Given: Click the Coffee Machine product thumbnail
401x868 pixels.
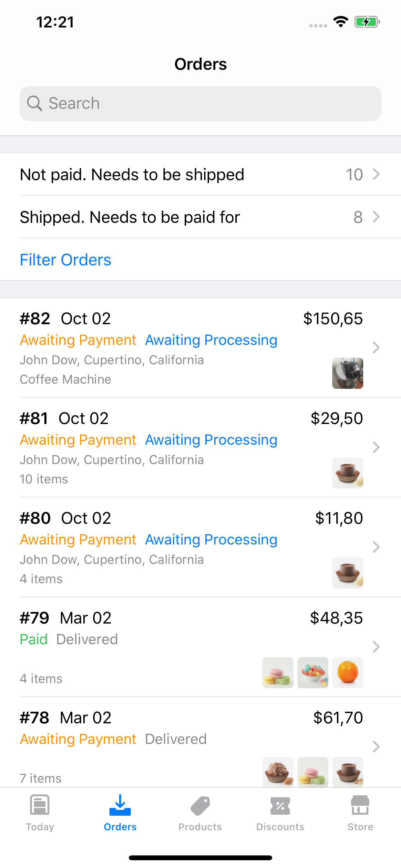Looking at the screenshot, I should pos(347,373).
